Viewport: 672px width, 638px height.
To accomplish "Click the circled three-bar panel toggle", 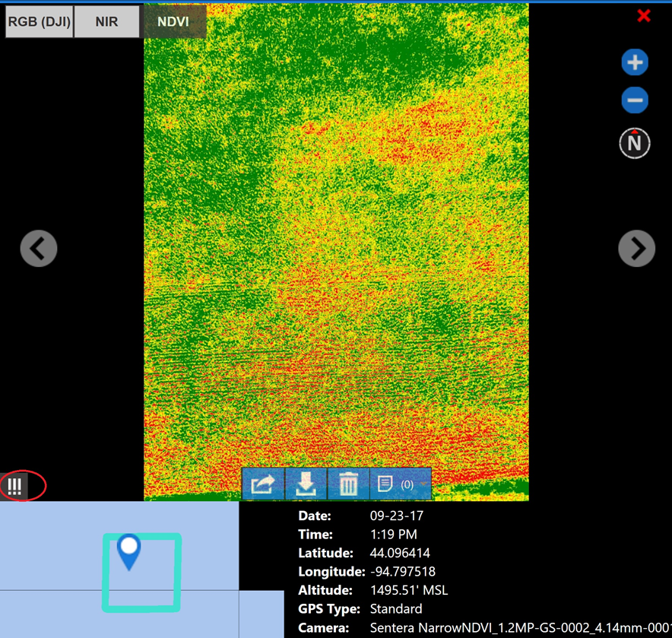I will tap(15, 485).
